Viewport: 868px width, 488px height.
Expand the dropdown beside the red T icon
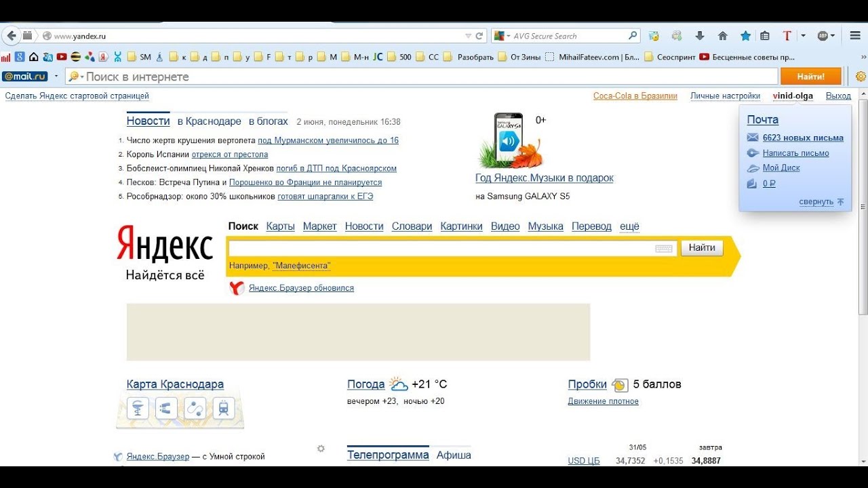(x=803, y=36)
